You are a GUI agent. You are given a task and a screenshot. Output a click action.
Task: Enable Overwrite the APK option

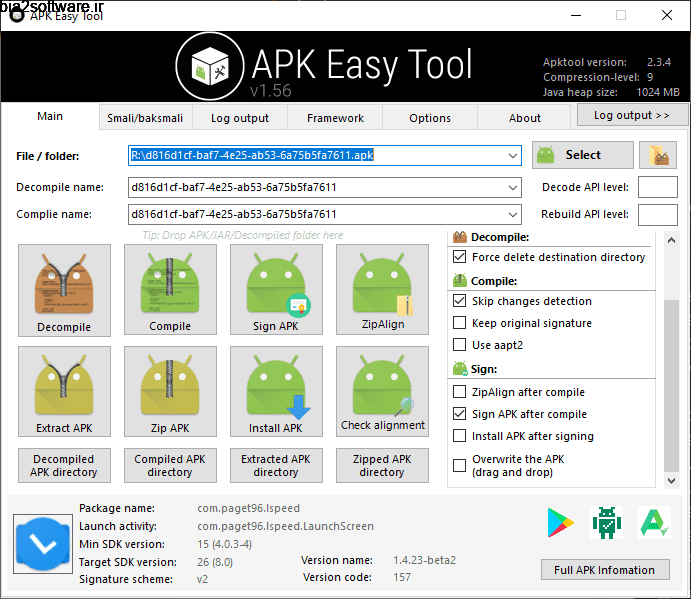click(x=460, y=465)
